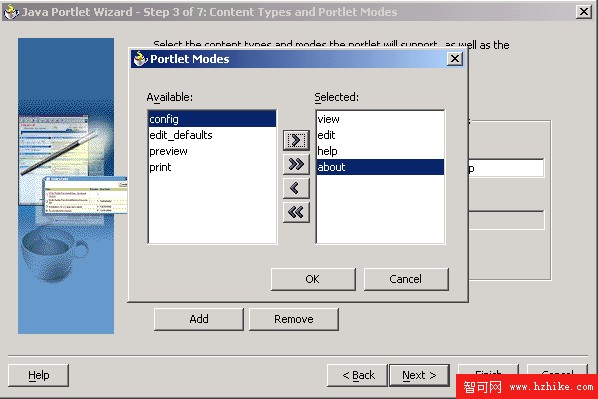
Task: Select view in Selected list
Action: (x=380, y=119)
